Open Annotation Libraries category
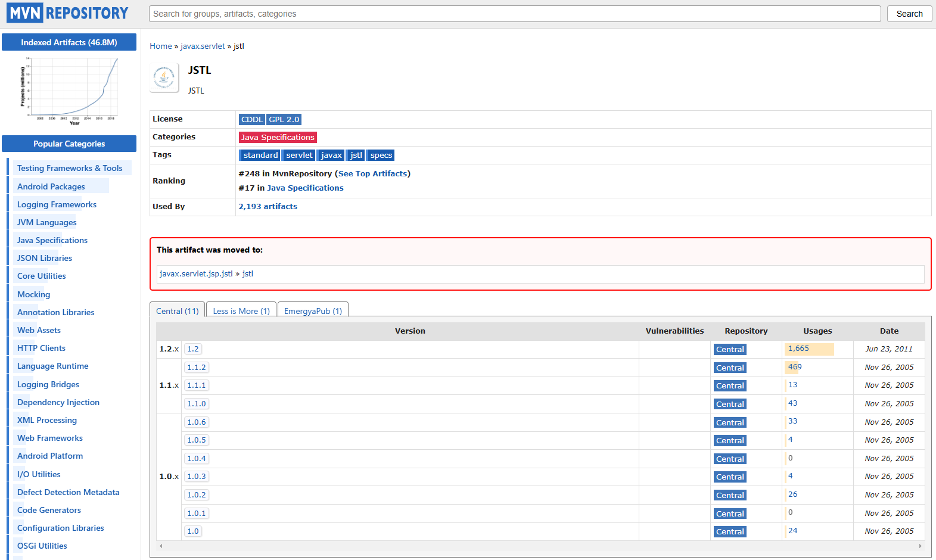The height and width of the screenshot is (560, 936). pos(56,312)
